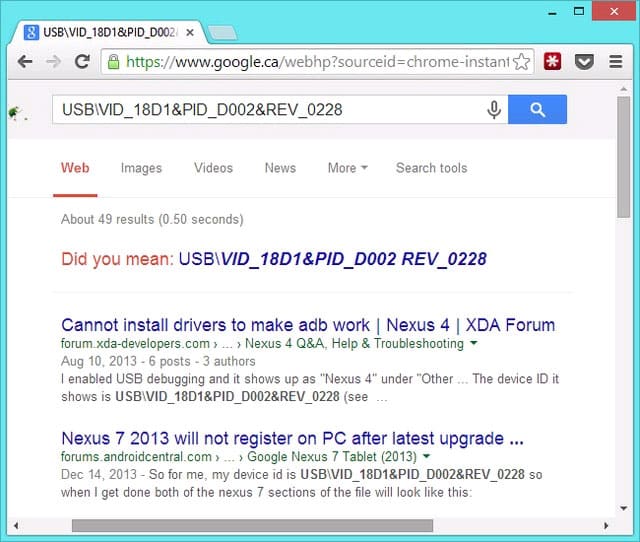
Task: Click the Pocket extension icon
Action: click(x=584, y=62)
